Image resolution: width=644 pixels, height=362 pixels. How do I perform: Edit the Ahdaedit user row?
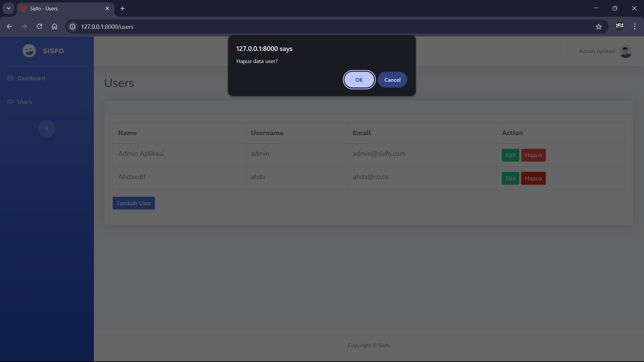tap(510, 178)
